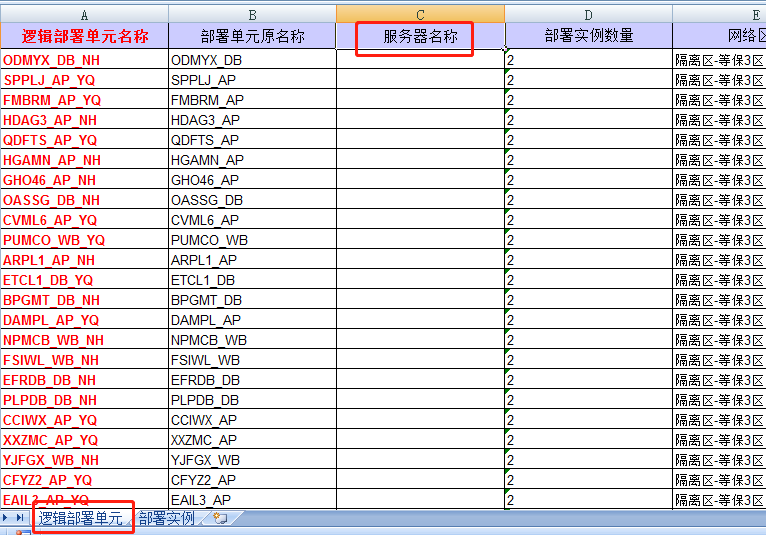Screen dimensions: 766x535
Task: Select cell GHO46_AP in column B
Action: (252, 180)
